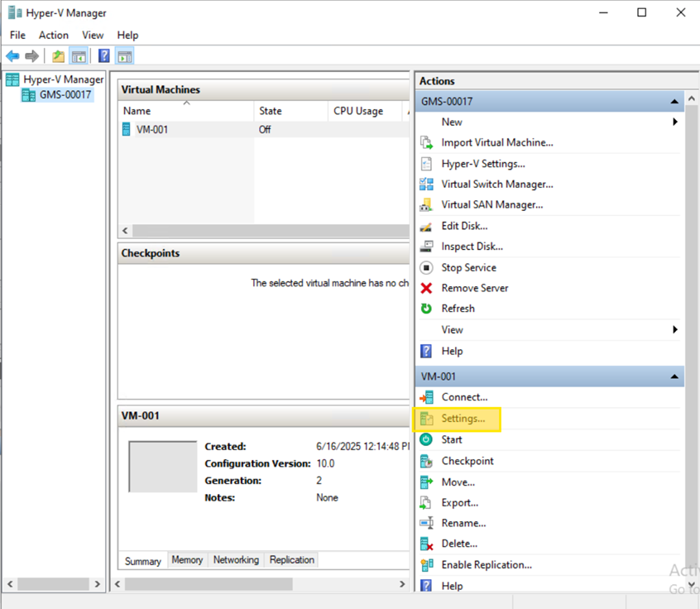Screen dimensions: 700x609
Task: Click the Enable Replication... action
Action: click(x=487, y=565)
